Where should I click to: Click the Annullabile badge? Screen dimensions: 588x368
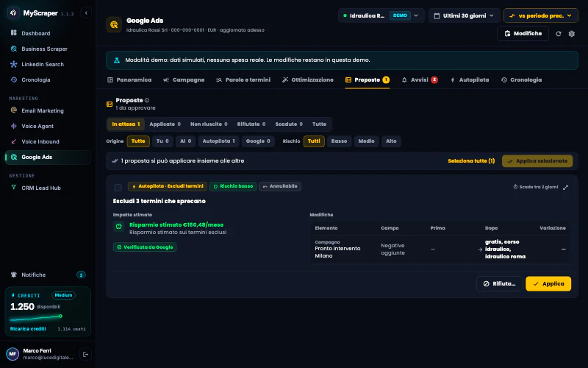(280, 186)
